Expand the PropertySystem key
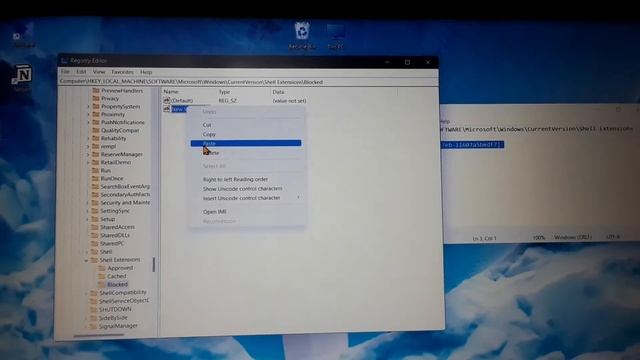This screenshot has width=640, height=360. click(x=89, y=107)
